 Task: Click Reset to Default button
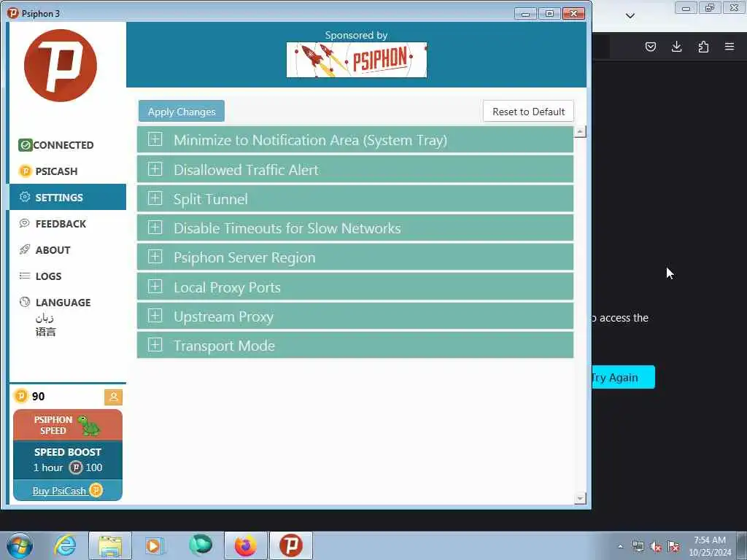[x=528, y=112]
